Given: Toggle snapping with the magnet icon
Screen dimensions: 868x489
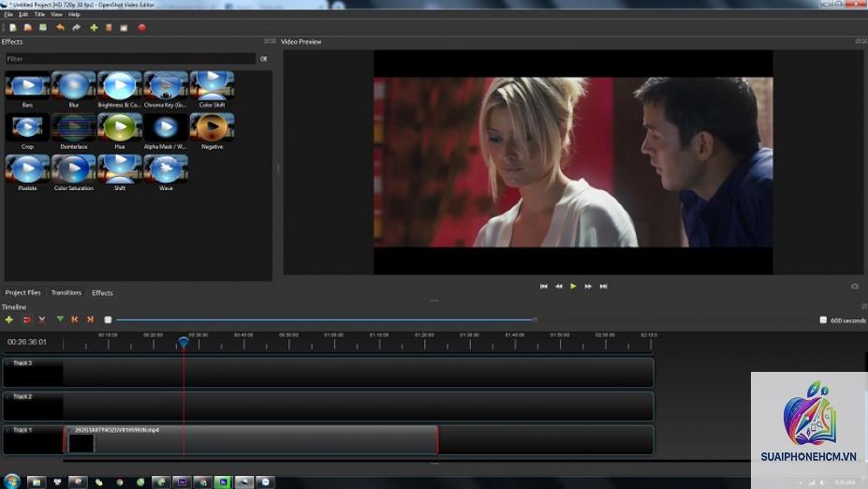Looking at the screenshot, I should click(26, 319).
